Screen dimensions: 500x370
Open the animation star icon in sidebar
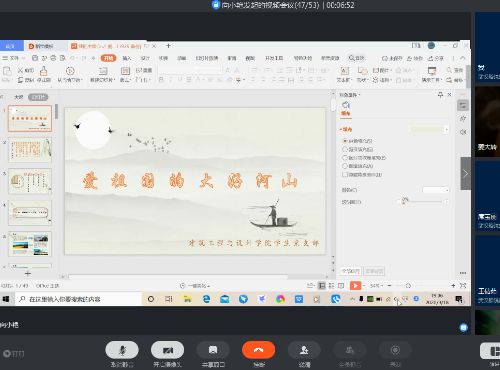coord(463,119)
